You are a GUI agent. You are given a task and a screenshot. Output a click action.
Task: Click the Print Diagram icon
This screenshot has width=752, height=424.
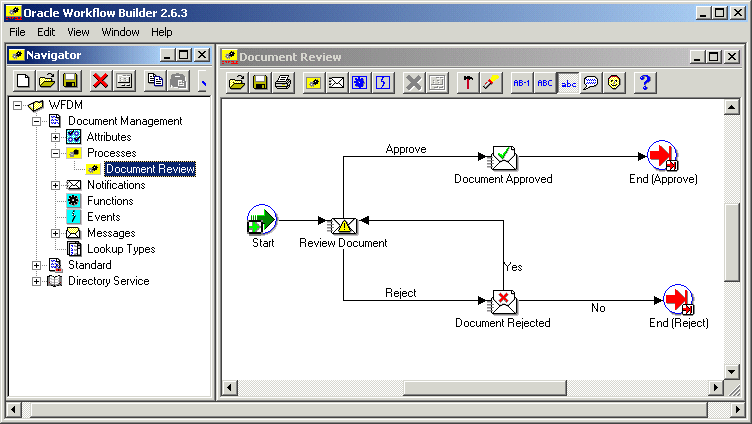coord(283,83)
